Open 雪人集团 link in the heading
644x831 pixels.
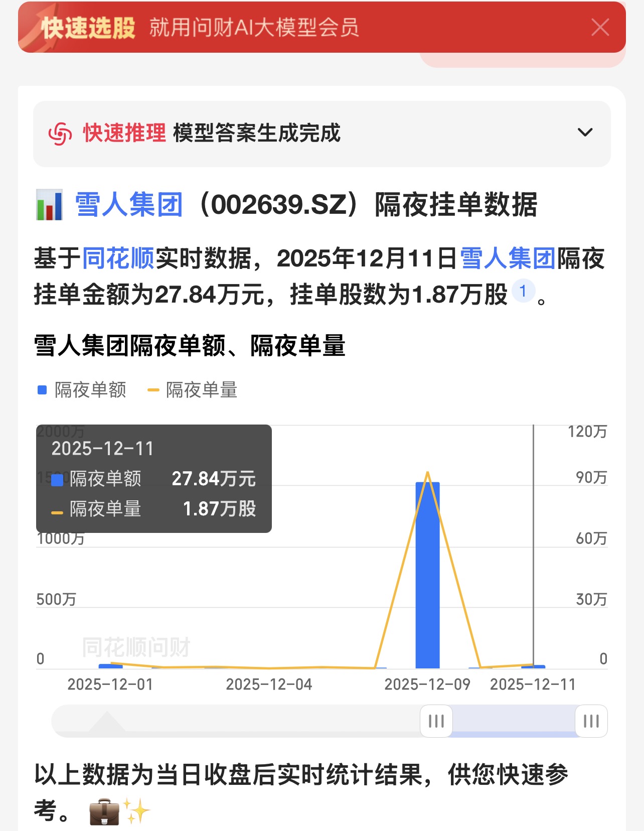pyautogui.click(x=129, y=205)
